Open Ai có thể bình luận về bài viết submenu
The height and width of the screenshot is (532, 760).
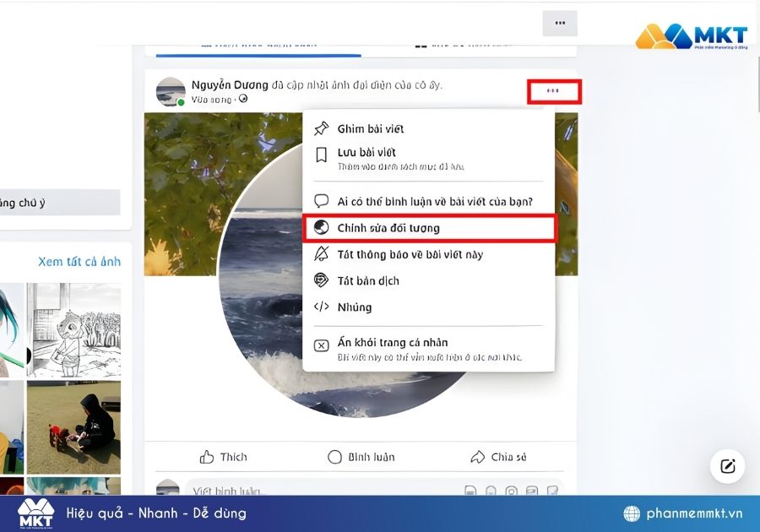[x=426, y=201]
